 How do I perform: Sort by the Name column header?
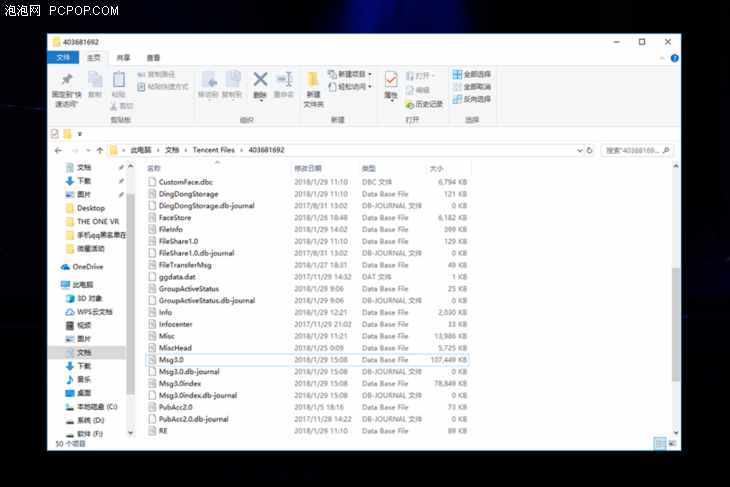pyautogui.click(x=154, y=169)
